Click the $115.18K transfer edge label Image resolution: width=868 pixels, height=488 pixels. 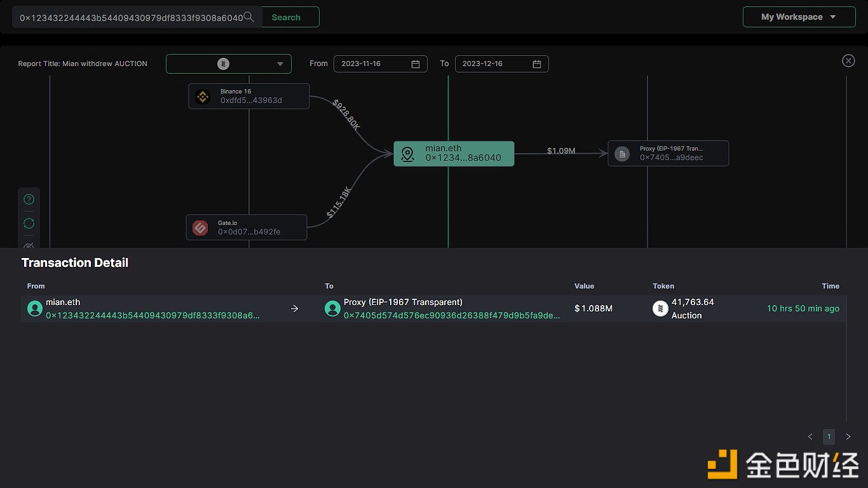click(339, 202)
